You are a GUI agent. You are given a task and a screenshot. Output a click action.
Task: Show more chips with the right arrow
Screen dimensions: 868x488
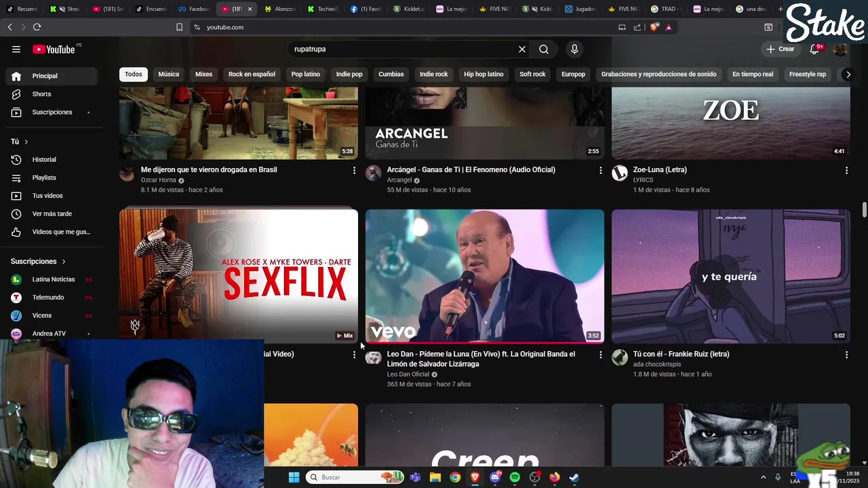click(x=848, y=75)
